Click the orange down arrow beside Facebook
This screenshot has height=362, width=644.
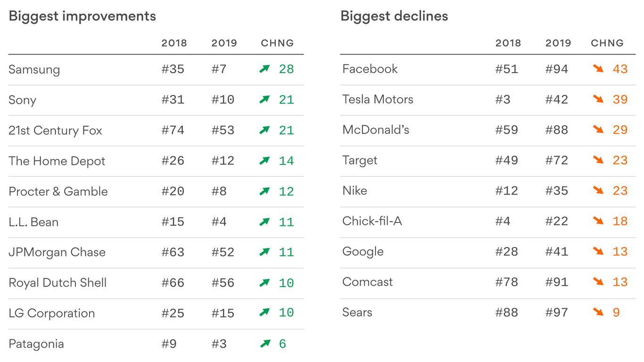[598, 69]
